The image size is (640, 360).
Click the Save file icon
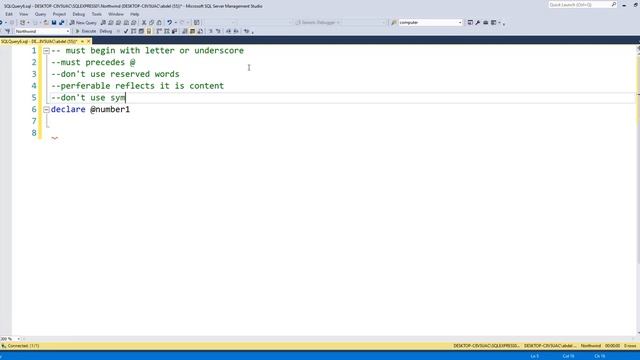tap(53, 22)
